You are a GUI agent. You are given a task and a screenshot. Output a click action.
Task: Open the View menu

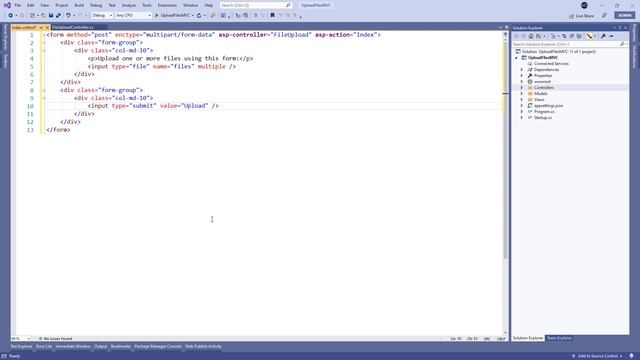coord(44,5)
